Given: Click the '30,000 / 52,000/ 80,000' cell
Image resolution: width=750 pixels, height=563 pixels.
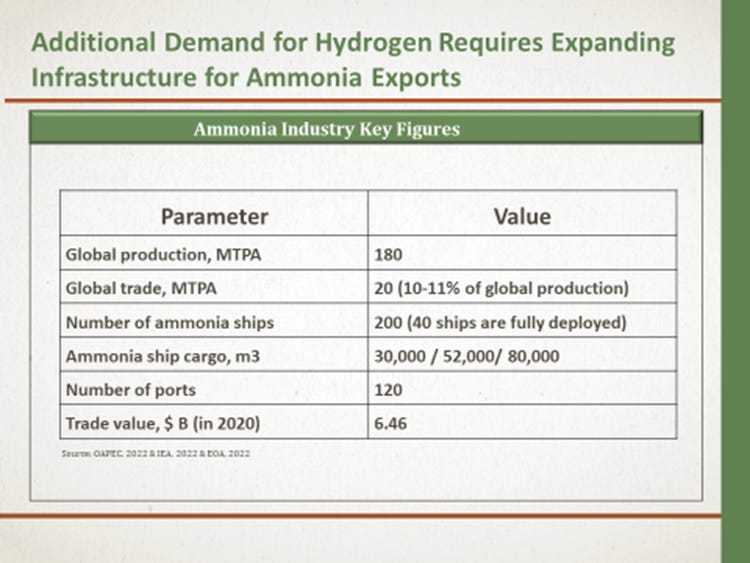Looking at the screenshot, I should click(522, 354).
